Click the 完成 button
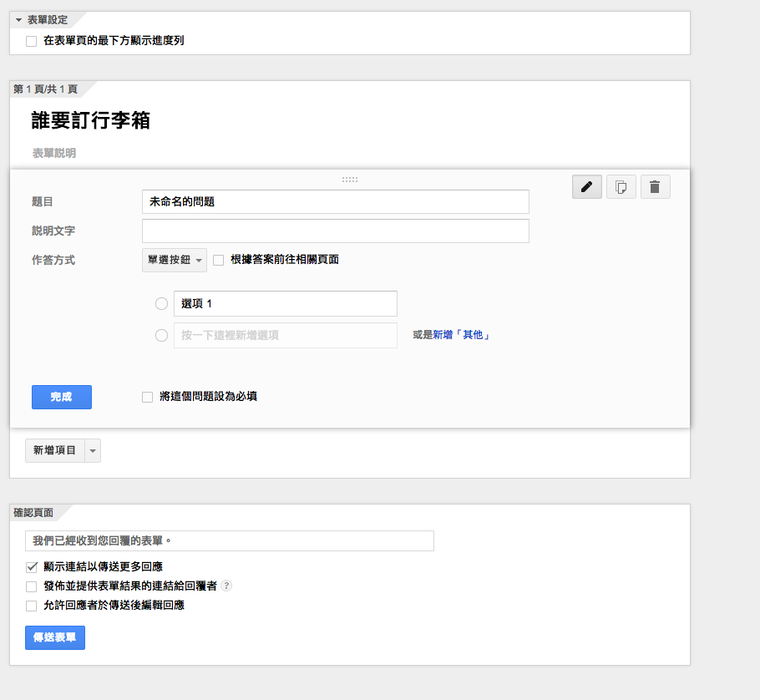The width and height of the screenshot is (760, 700). pos(62,397)
